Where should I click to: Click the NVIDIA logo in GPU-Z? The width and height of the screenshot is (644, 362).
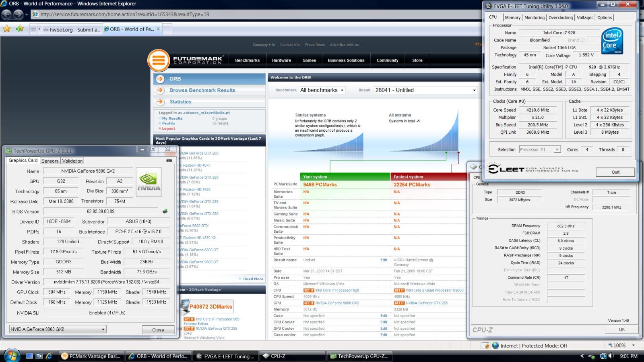149,182
